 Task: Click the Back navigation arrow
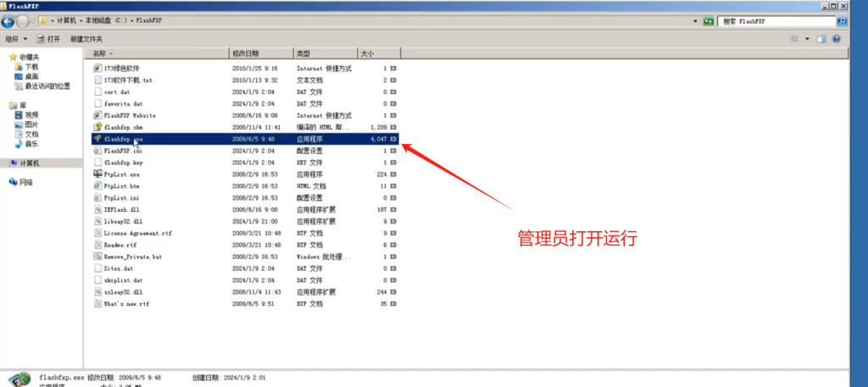(8, 22)
